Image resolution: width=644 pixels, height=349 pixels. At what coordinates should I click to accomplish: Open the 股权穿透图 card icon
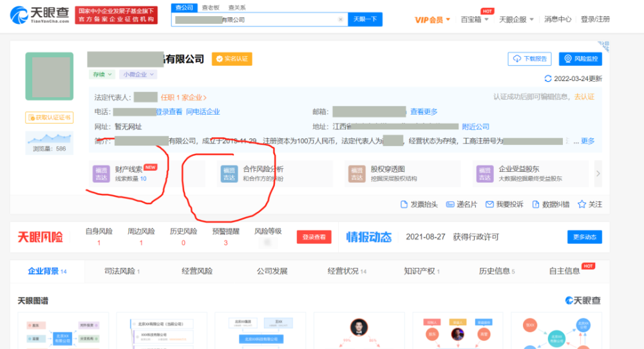click(357, 174)
